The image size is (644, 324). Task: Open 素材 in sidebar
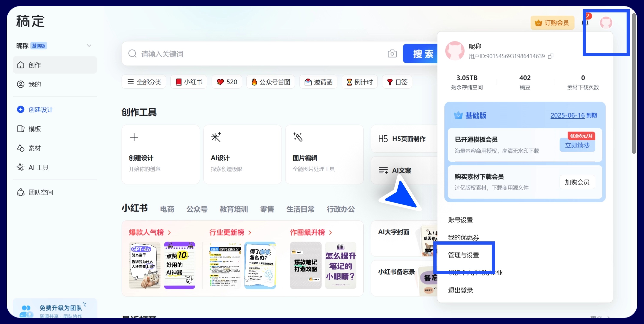coord(55,148)
